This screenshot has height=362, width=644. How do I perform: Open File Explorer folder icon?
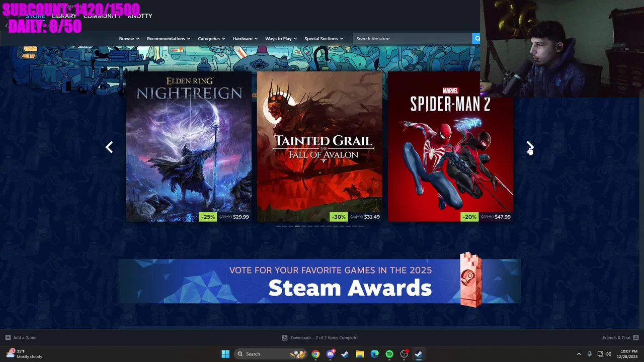(x=360, y=354)
